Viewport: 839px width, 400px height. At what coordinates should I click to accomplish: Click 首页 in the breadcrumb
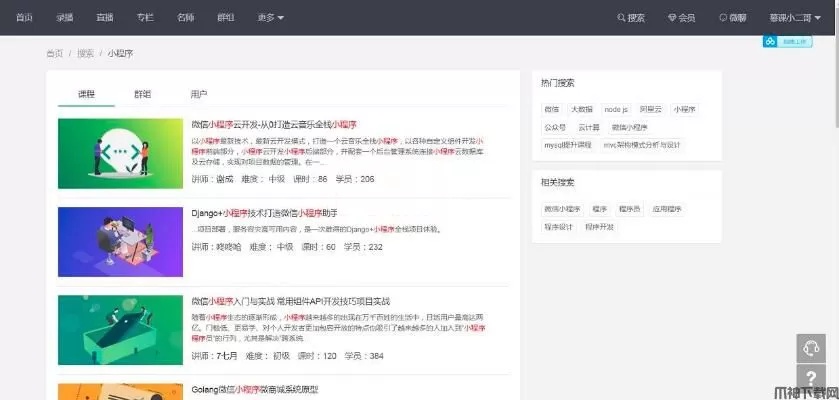(54, 53)
